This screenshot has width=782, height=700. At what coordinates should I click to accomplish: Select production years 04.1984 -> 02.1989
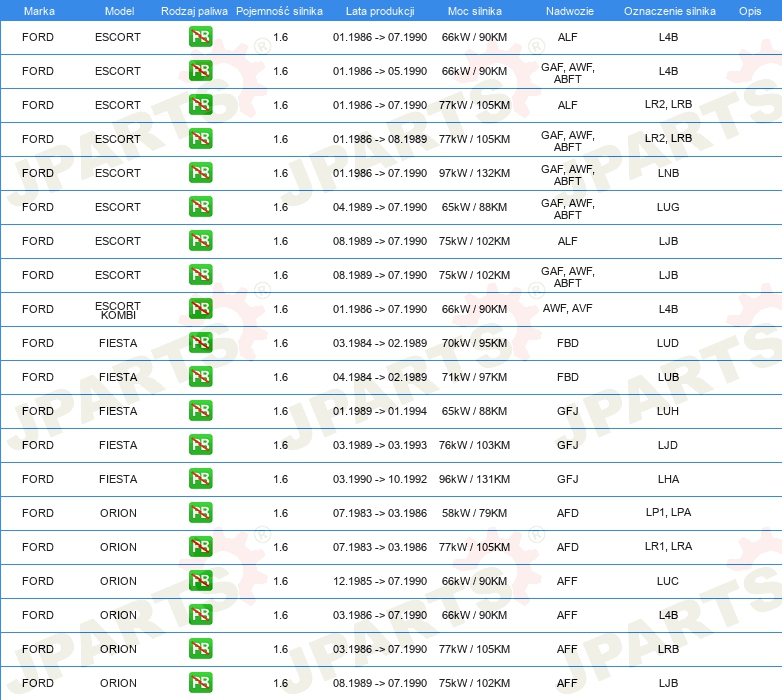380,377
